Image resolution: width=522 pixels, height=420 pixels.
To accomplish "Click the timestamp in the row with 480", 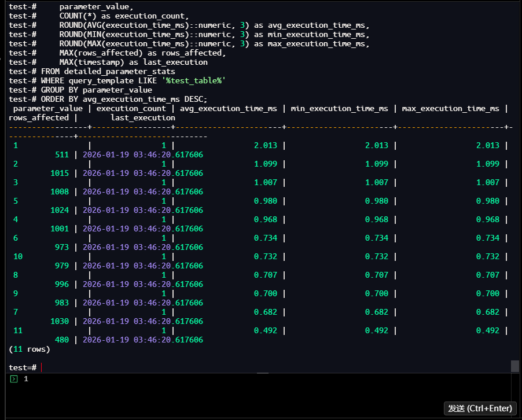I will (x=143, y=340).
